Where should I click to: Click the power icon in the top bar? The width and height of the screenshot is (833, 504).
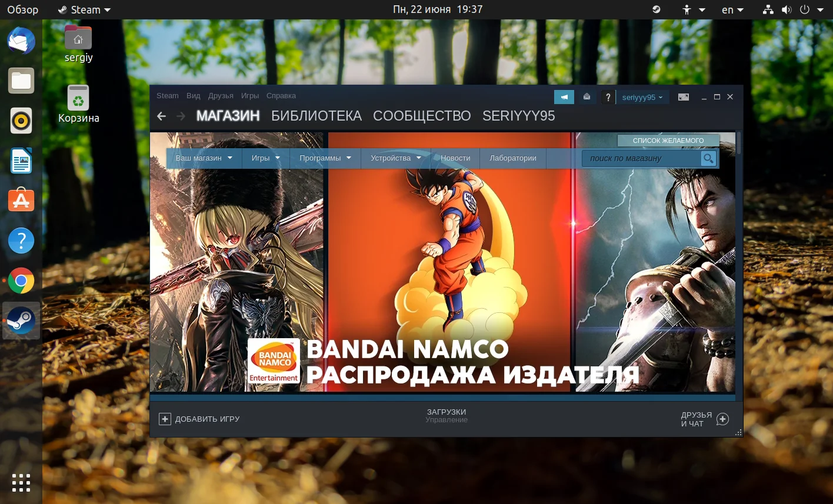804,9
